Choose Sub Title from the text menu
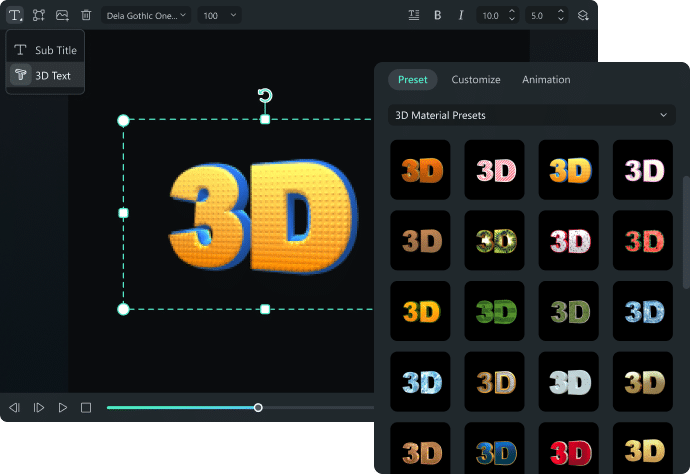This screenshot has height=474, width=690. coord(45,50)
